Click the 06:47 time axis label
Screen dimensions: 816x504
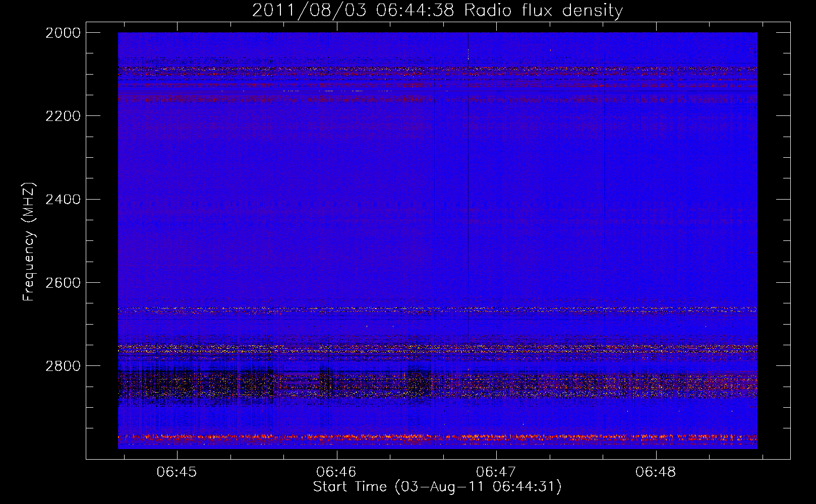point(496,472)
